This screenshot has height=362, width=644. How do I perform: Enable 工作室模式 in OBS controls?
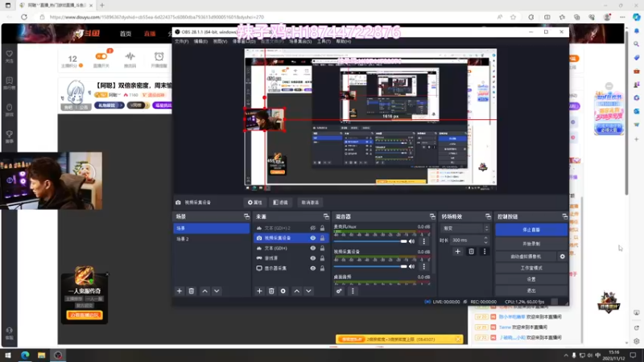point(531,268)
